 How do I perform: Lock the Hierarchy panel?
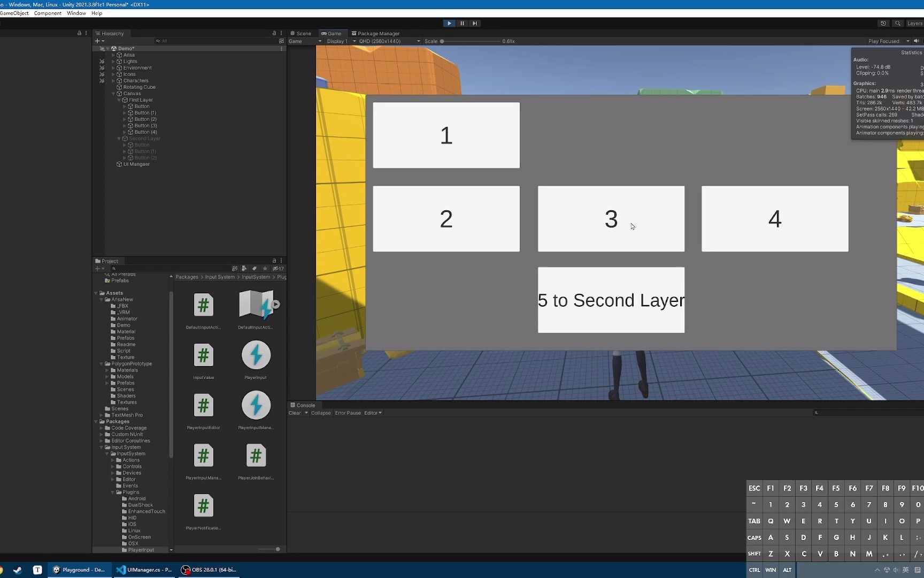274,33
